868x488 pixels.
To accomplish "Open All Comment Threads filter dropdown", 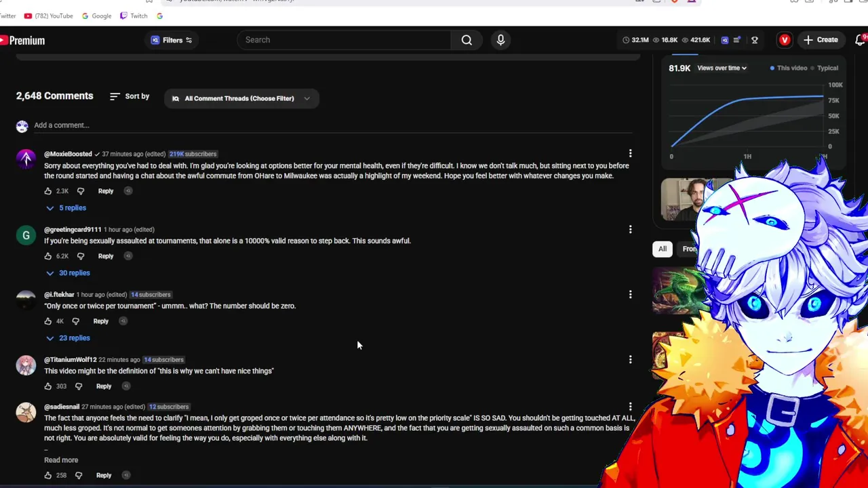I will [x=241, y=98].
